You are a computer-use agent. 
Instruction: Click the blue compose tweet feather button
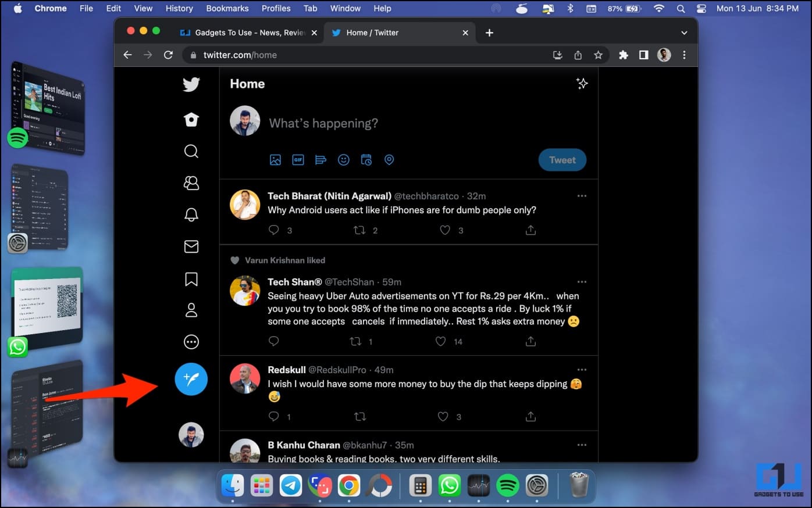pyautogui.click(x=191, y=379)
